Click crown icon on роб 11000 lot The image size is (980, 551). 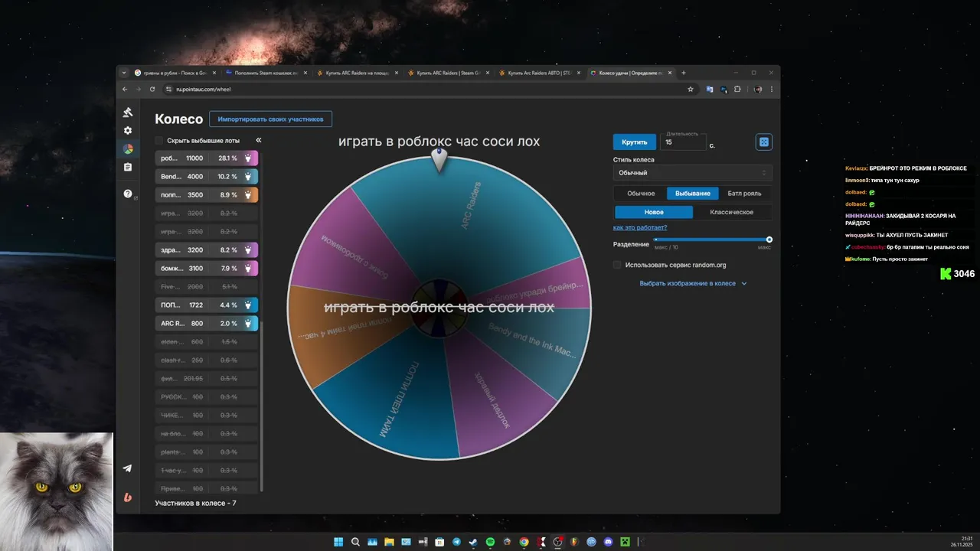point(248,158)
